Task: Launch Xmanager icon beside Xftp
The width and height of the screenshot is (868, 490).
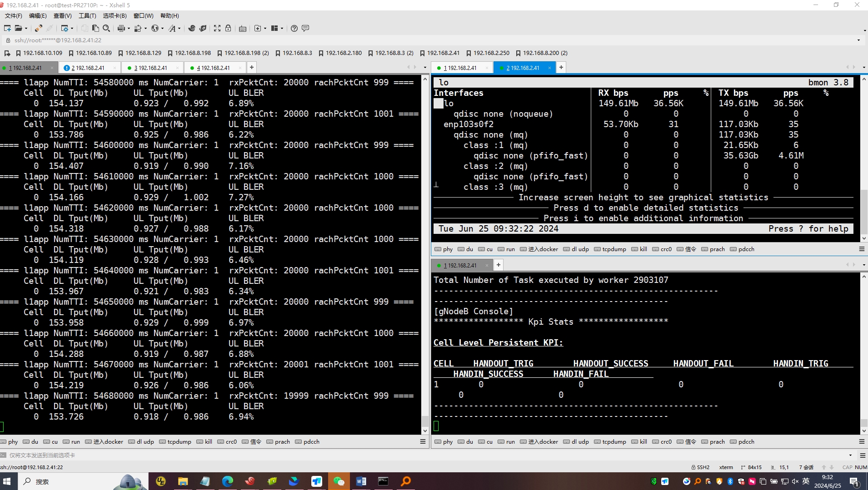Action: [203, 28]
